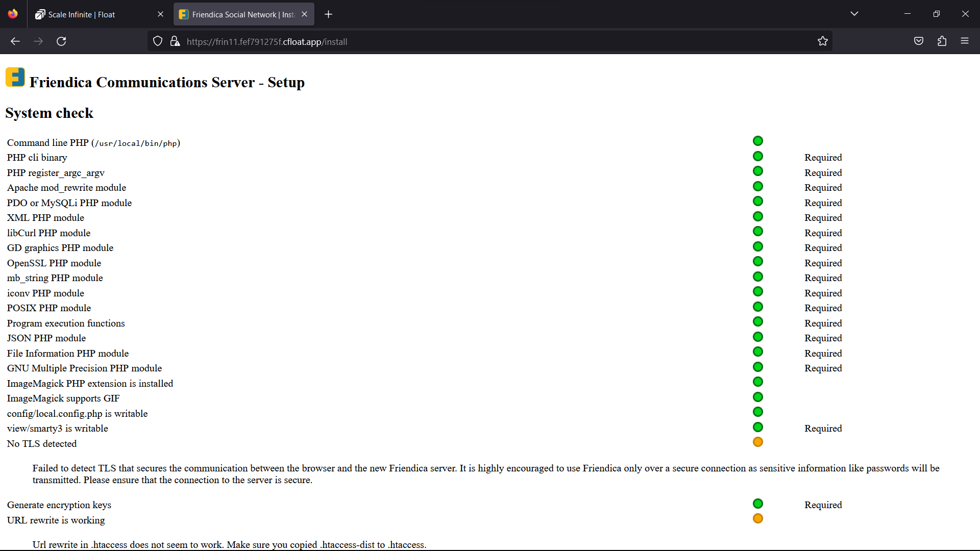Click 'Command line PHP' row label

pyautogui.click(x=93, y=143)
